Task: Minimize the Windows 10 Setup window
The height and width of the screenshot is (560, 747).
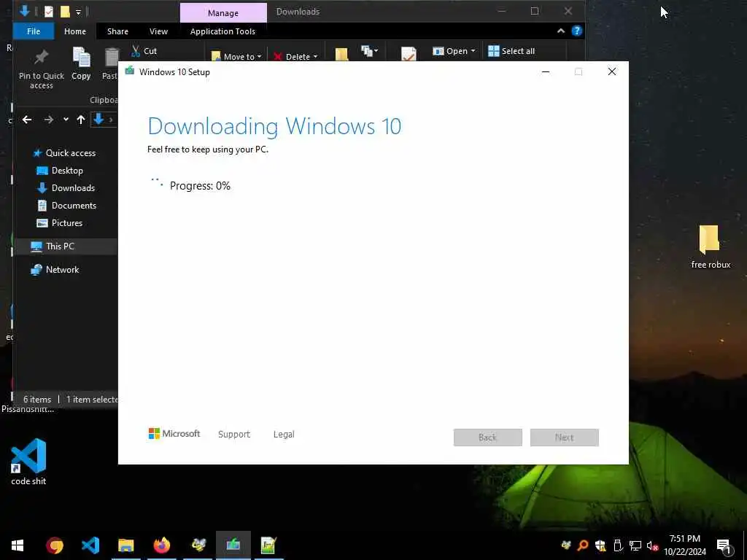Action: 546,72
